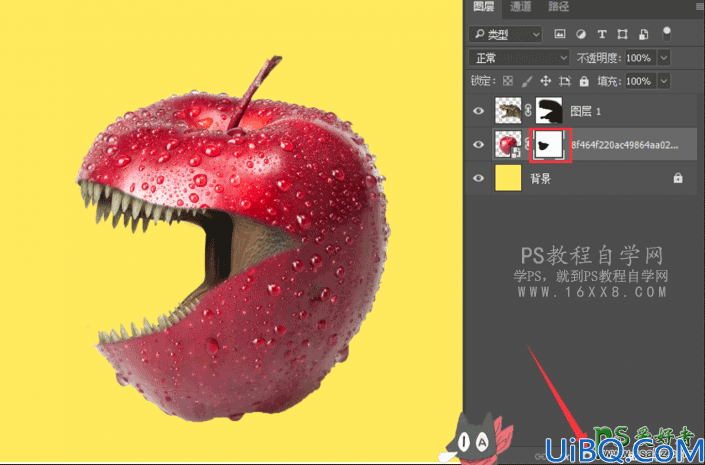Open the Layers panel menu icon
Screen dimensions: 705x465
click(700, 6)
